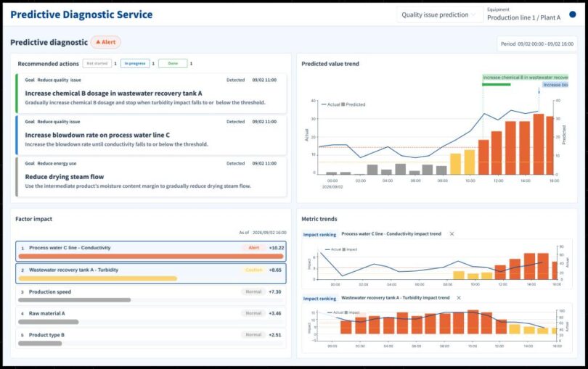Select Production line 1 / Plant A equipment

524,17
